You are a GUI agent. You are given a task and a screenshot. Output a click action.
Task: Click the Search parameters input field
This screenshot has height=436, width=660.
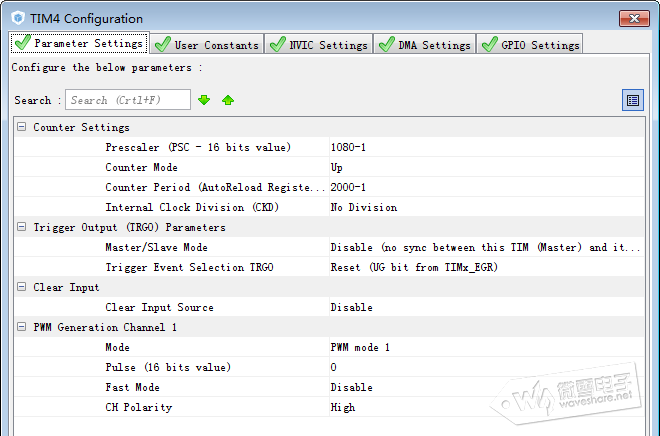point(128,100)
